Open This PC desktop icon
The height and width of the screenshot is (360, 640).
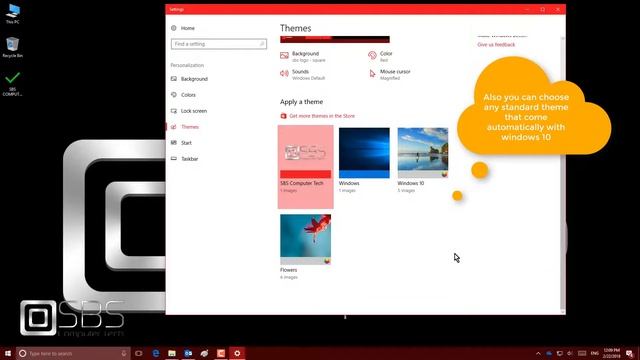(13, 13)
